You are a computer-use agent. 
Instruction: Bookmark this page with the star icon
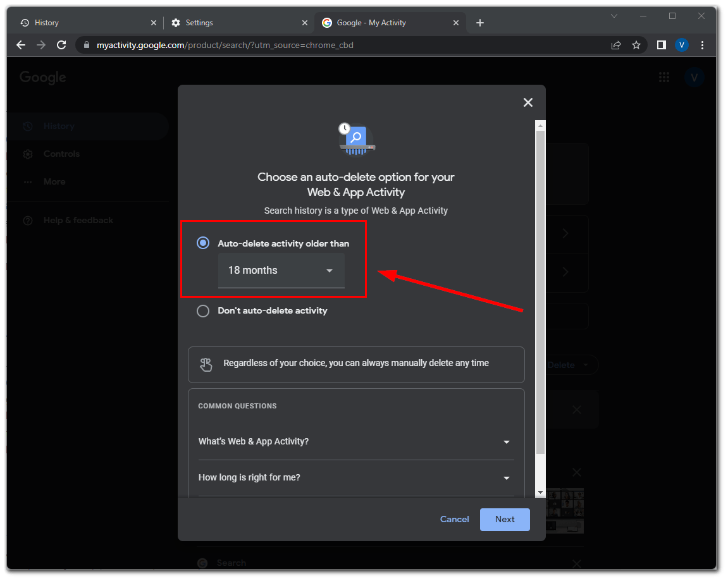click(x=636, y=45)
